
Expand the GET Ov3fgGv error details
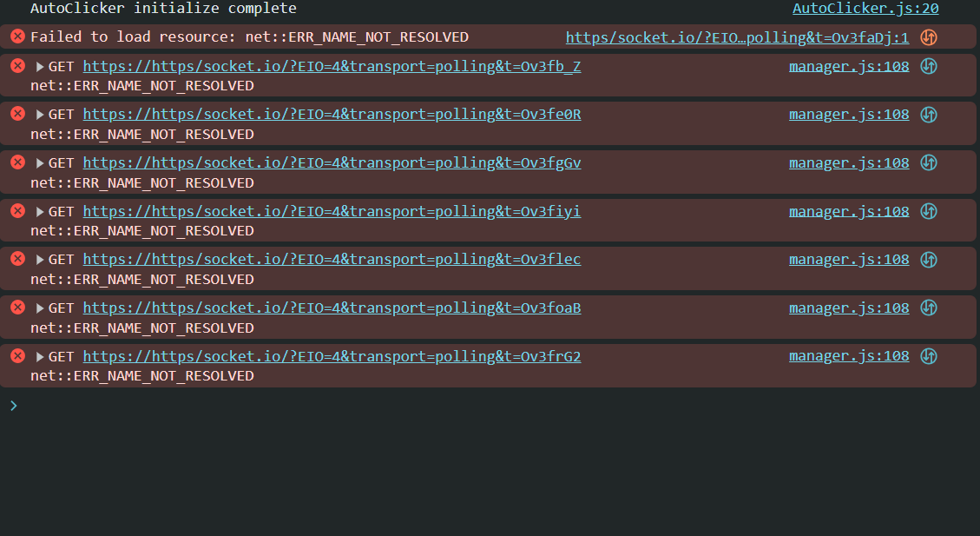pos(40,163)
